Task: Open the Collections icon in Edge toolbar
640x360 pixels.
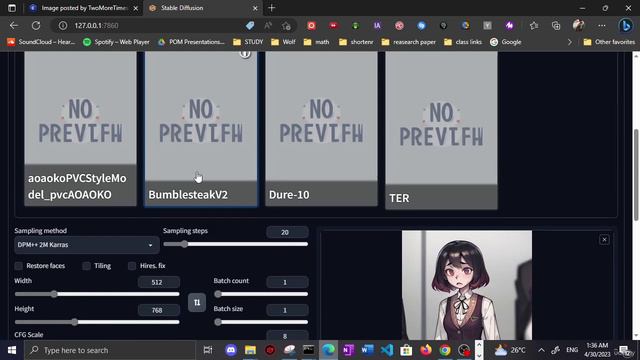Action: [556, 25]
